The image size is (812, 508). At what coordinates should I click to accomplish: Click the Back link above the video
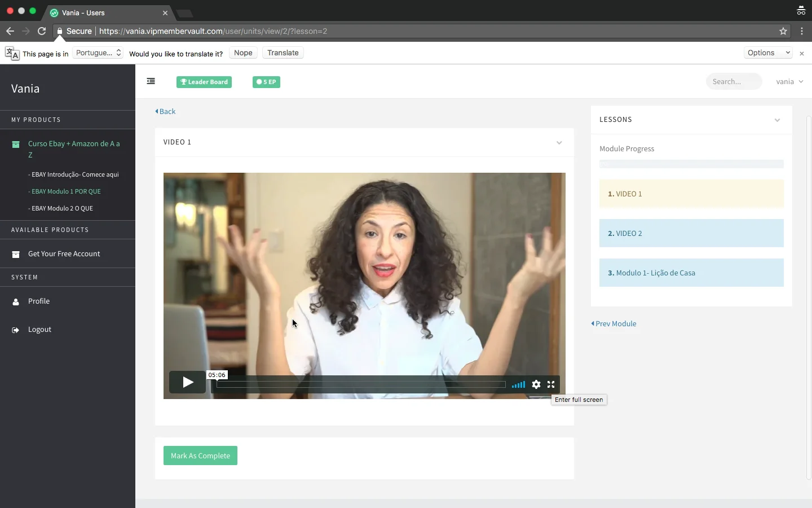click(x=166, y=111)
